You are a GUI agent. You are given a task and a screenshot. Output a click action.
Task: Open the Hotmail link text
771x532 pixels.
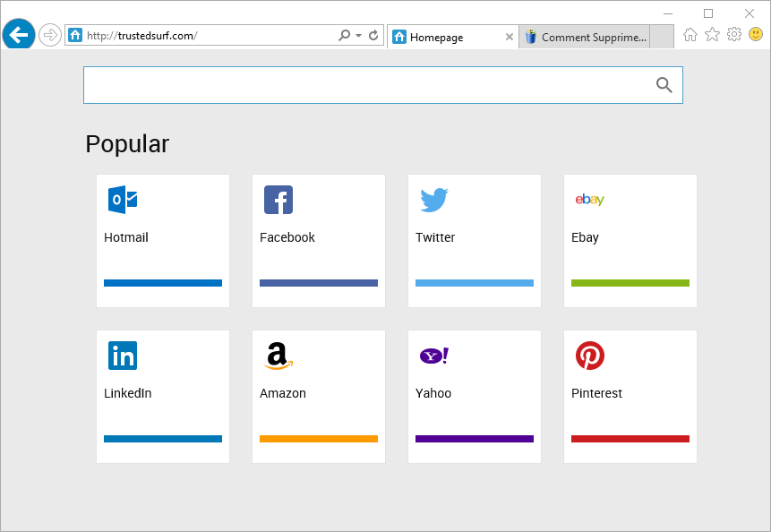click(126, 237)
